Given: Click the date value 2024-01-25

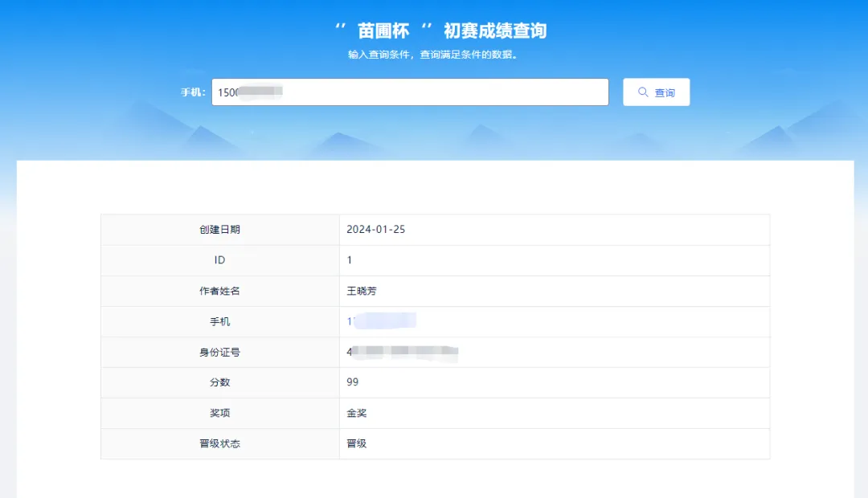Looking at the screenshot, I should click(375, 230).
